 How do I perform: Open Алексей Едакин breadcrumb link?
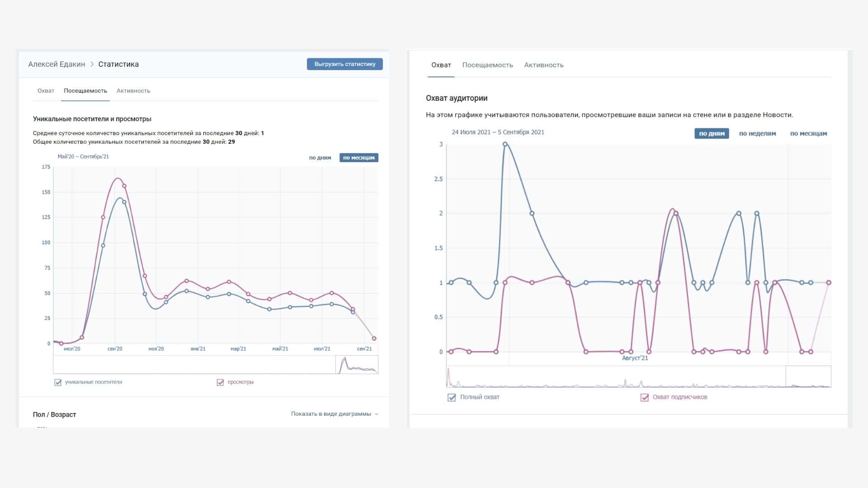[57, 64]
